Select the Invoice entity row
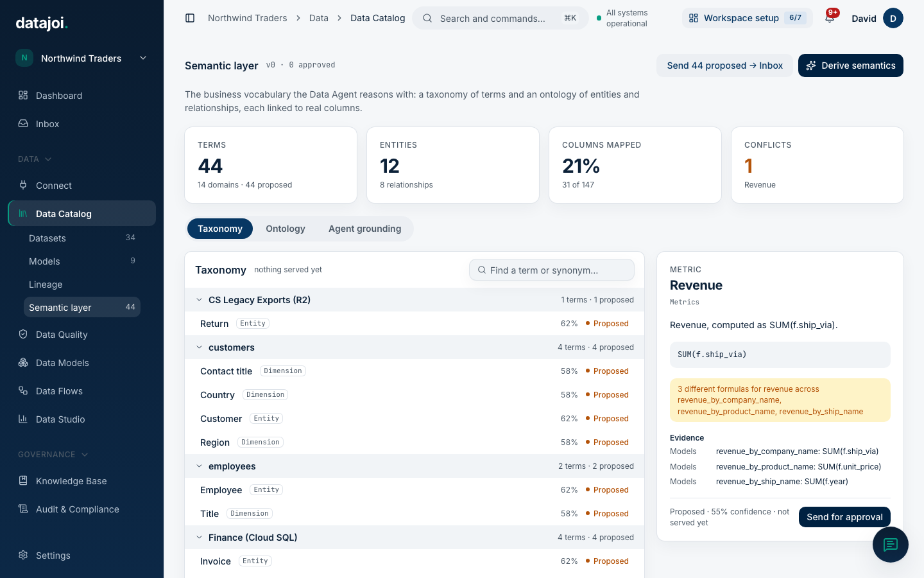Image resolution: width=924 pixels, height=578 pixels. click(x=415, y=561)
